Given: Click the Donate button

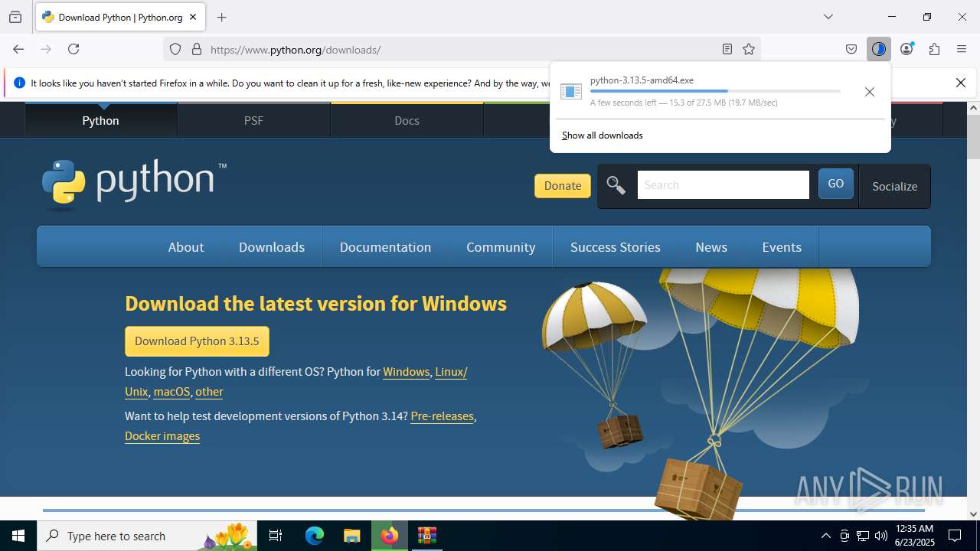Looking at the screenshot, I should pyautogui.click(x=563, y=186).
